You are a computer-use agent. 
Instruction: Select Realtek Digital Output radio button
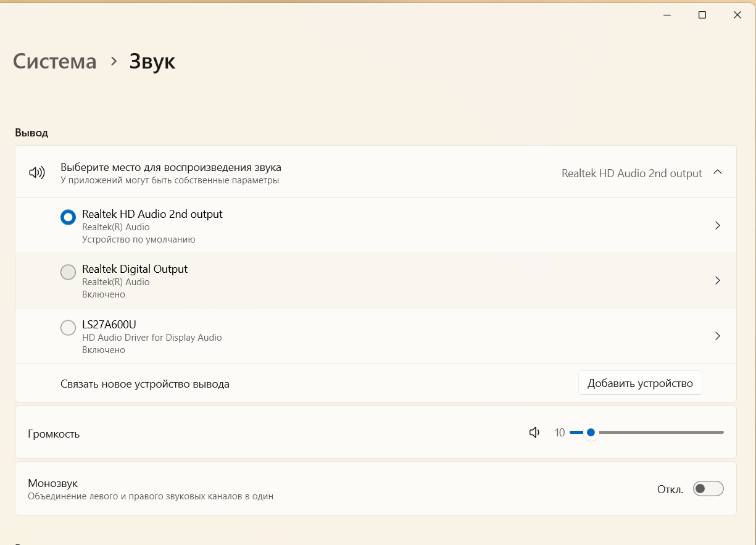(x=68, y=272)
